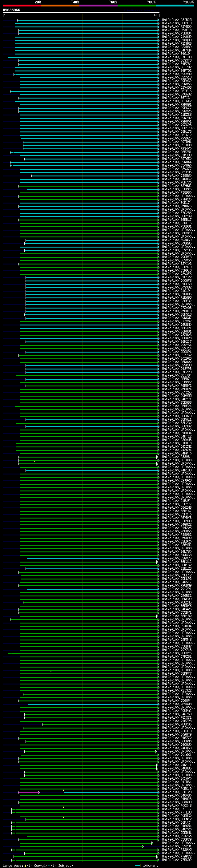This screenshot has width=197, height=868.
Task: Click hit label UniRef100_P26452
Action: (176, 545)
